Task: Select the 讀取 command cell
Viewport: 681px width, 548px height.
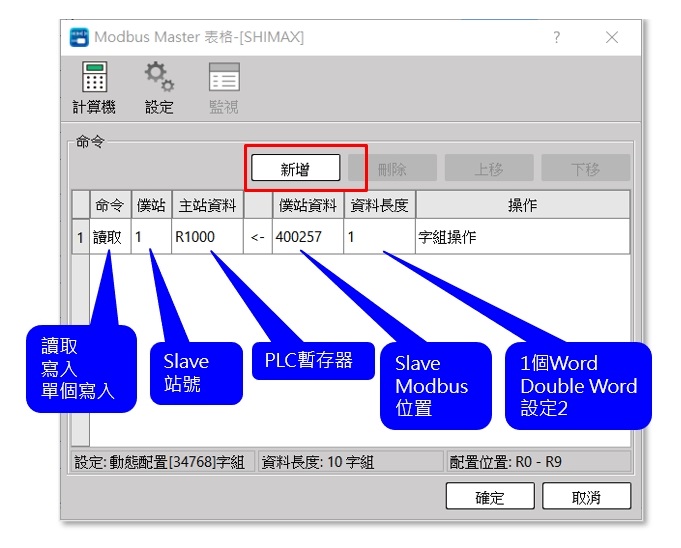Action: pos(110,237)
